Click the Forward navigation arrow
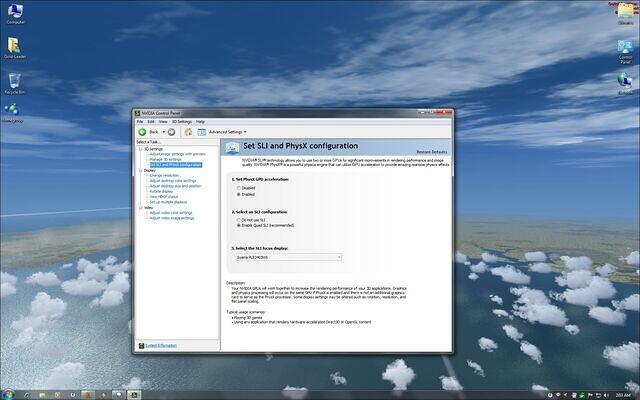This screenshot has height=400, width=640. coord(173,131)
